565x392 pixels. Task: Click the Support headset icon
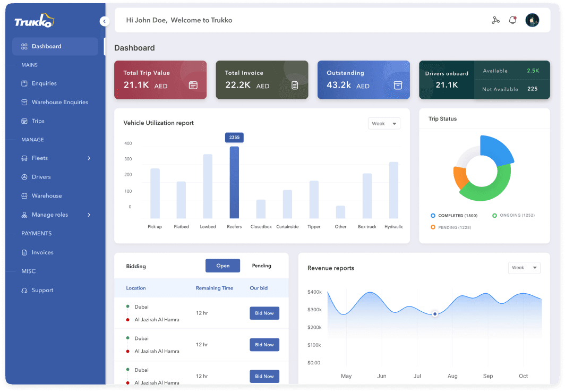coord(24,291)
